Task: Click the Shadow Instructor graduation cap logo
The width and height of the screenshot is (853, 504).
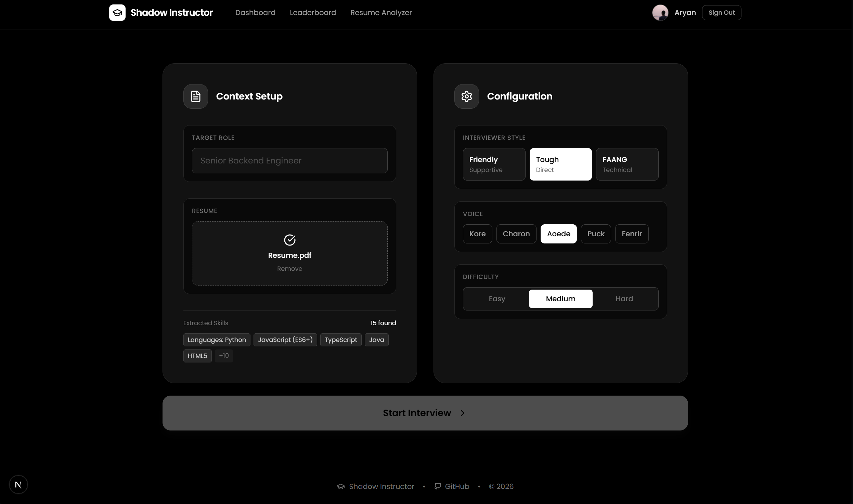Action: coord(117,13)
